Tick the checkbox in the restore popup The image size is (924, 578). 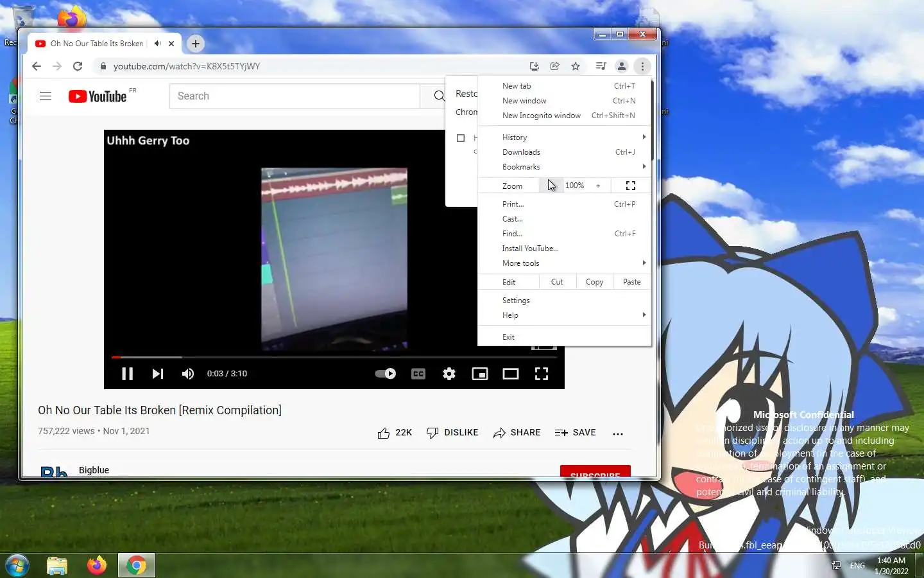(461, 138)
